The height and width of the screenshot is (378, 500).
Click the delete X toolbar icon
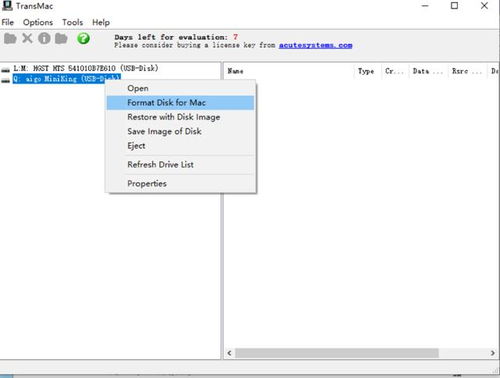(x=27, y=39)
